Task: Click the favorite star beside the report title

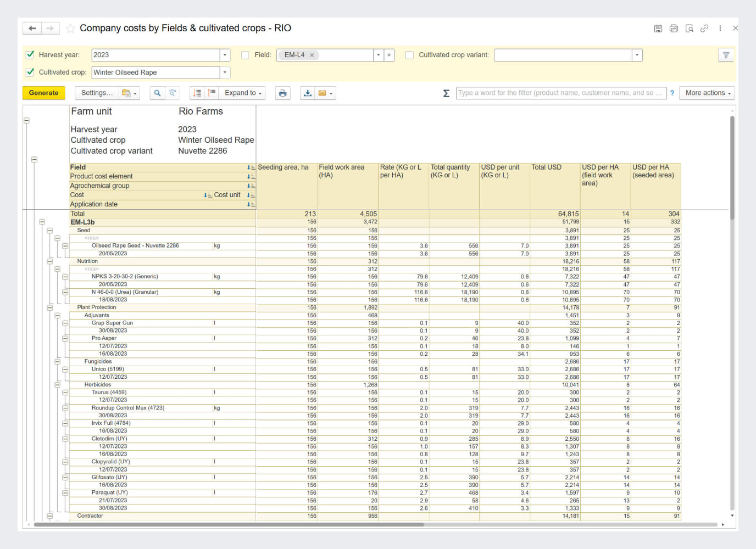Action: [70, 29]
